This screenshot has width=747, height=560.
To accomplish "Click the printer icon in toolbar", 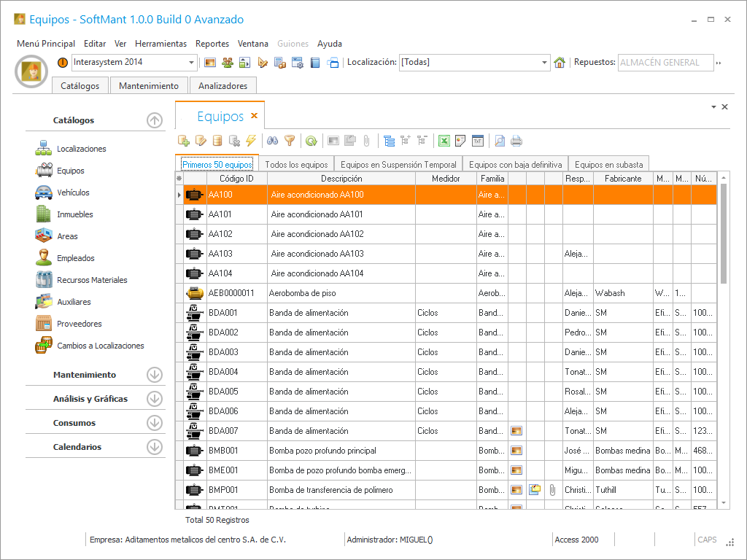I will (516, 141).
